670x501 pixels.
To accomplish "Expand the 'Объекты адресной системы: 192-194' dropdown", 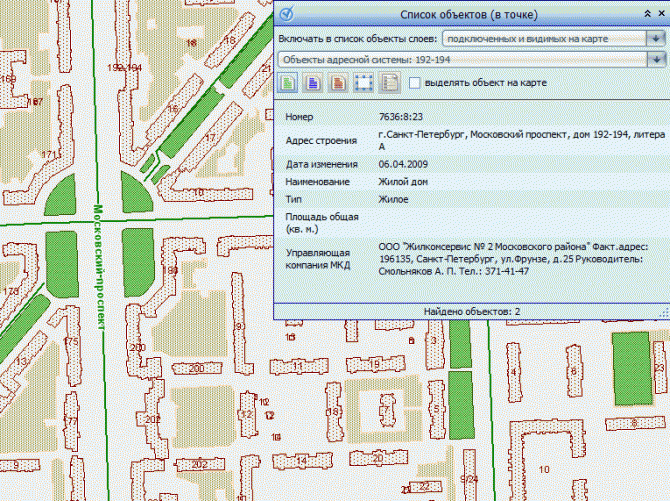I will coord(655,60).
